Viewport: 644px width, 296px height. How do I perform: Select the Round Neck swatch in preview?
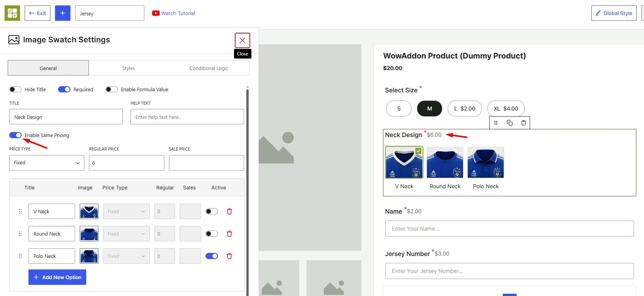point(445,162)
